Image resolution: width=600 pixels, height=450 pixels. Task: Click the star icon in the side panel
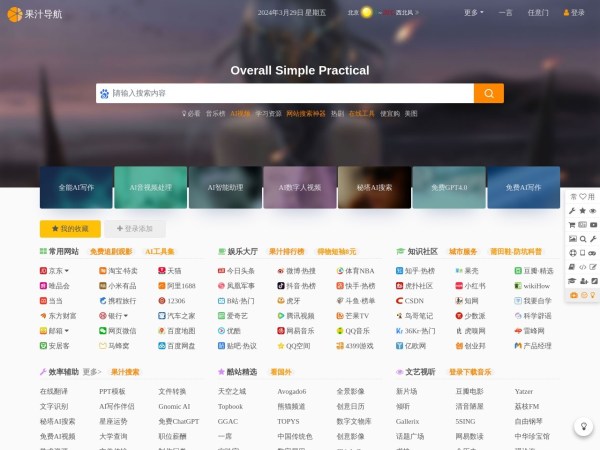coord(582,210)
